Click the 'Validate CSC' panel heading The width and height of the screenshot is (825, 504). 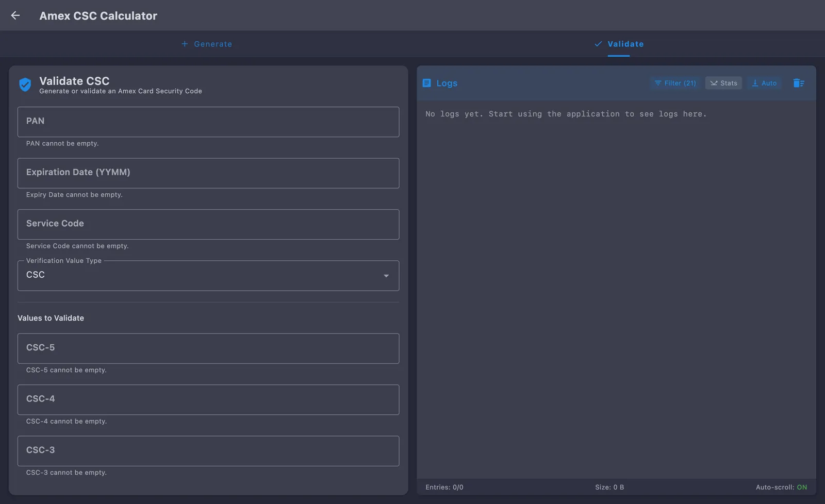click(74, 81)
